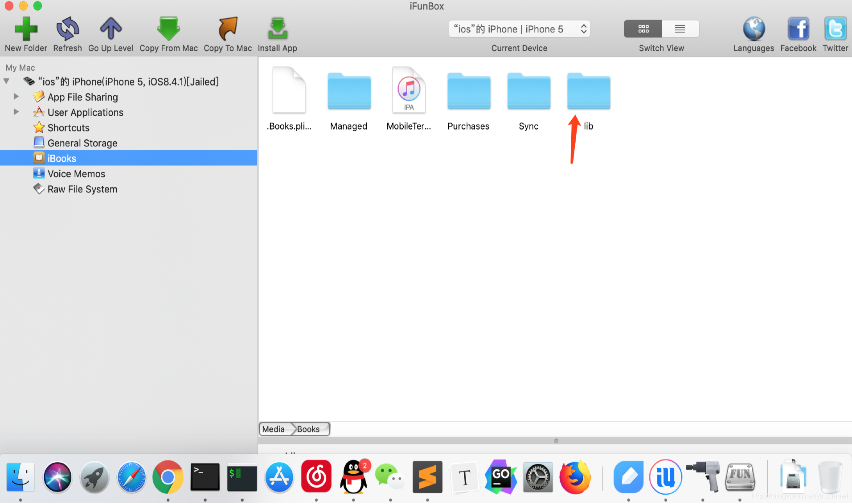This screenshot has height=504, width=852.
Task: Open System Preferences from the dock
Action: pyautogui.click(x=538, y=477)
